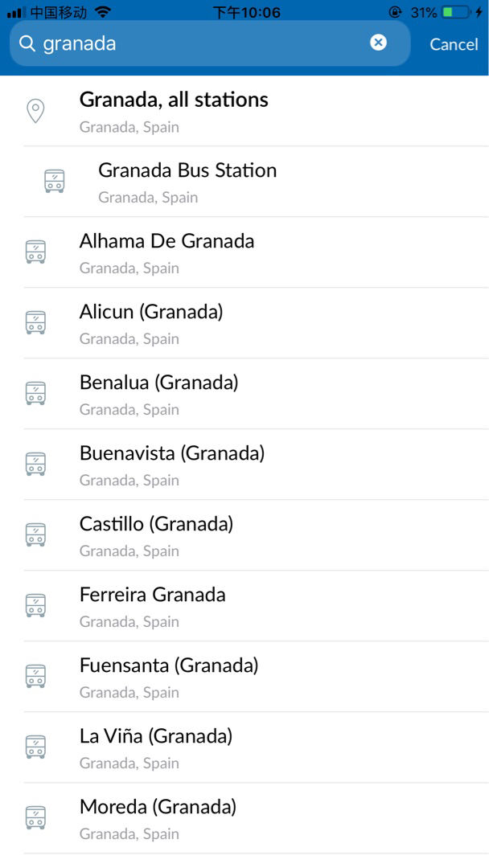This screenshot has width=489, height=868.
Task: Tap the bus icon beside Buenavista (Granada)
Action: [x=35, y=465]
